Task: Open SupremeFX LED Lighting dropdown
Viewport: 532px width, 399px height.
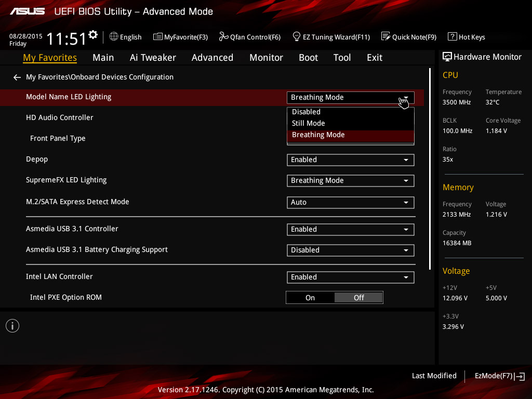Action: [351, 180]
